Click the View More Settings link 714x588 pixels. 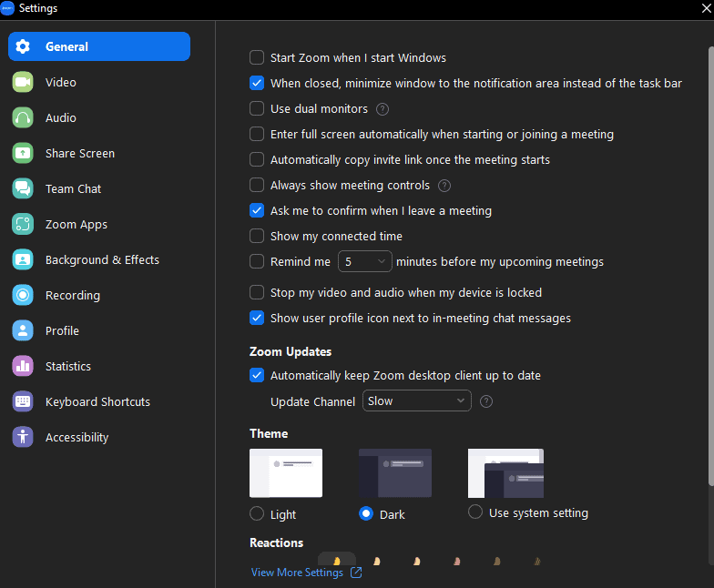[x=297, y=573]
